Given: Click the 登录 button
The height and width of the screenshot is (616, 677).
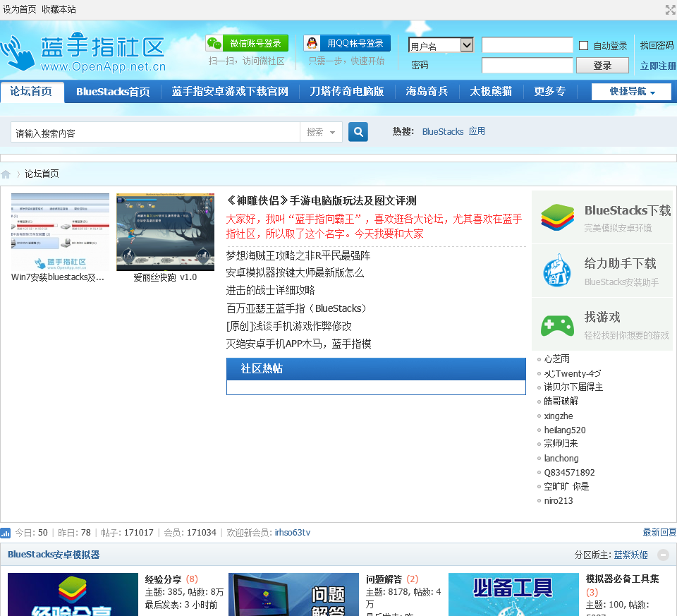Looking at the screenshot, I should coord(602,66).
